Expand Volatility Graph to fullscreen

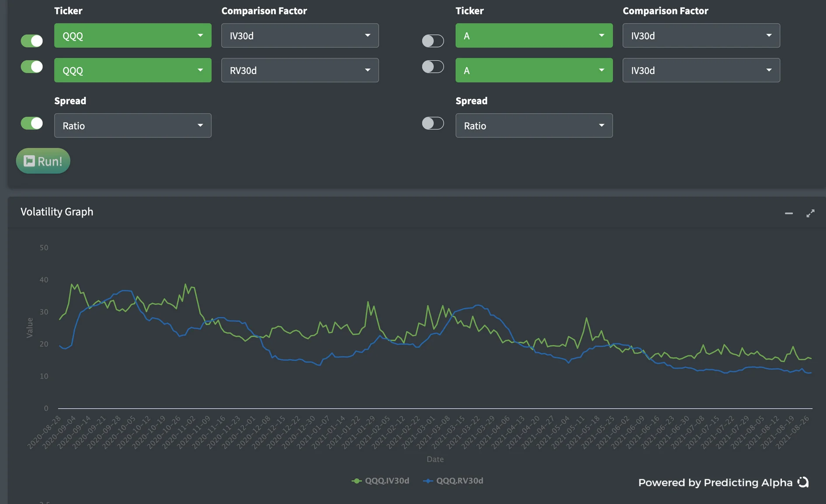810,213
